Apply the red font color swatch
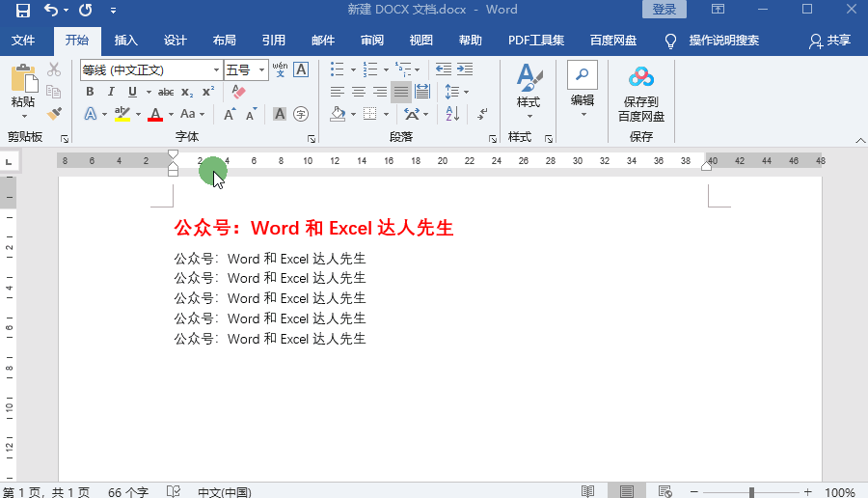Screen dimensions: 868x498 [155, 114]
